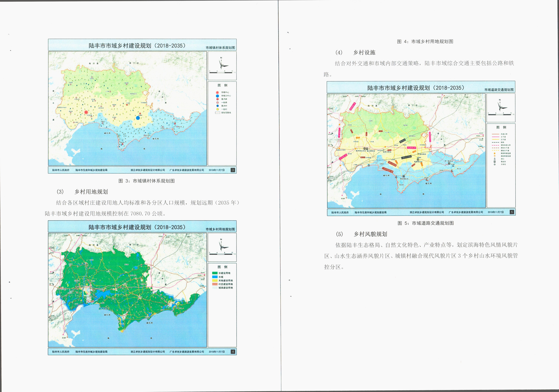Click the pink 主干道 line symbol
The image size is (559, 392).
pyautogui.click(x=496, y=137)
